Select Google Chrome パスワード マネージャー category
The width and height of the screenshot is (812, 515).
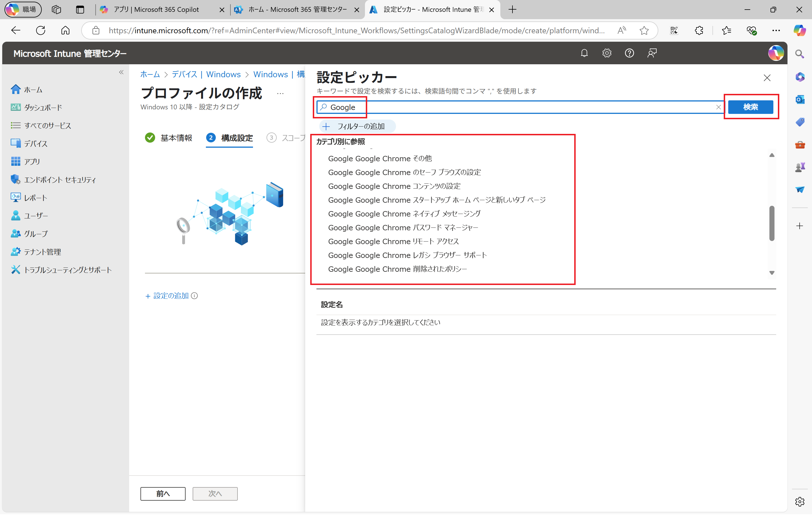403,228
